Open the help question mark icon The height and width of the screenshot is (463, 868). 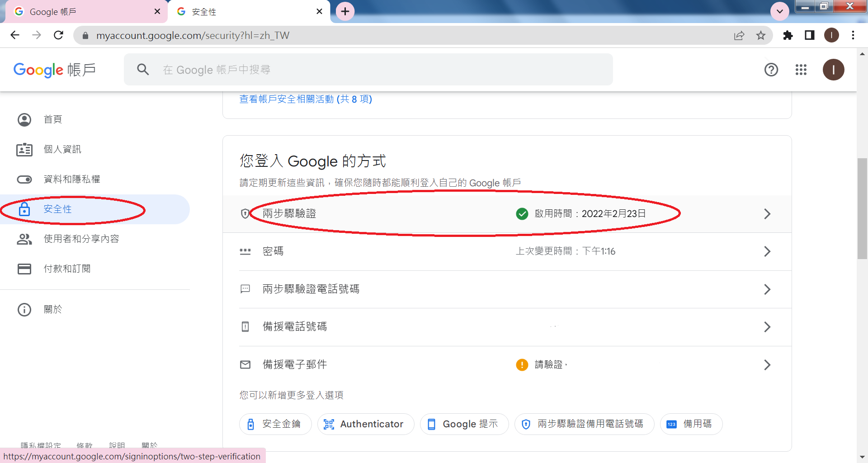771,70
